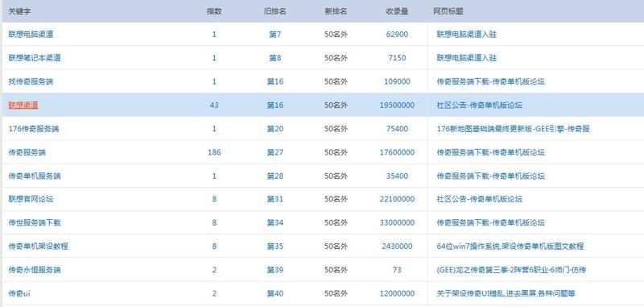This screenshot has width=644, height=307.
Task: Click the old rank value 第20
Action: tap(275, 129)
